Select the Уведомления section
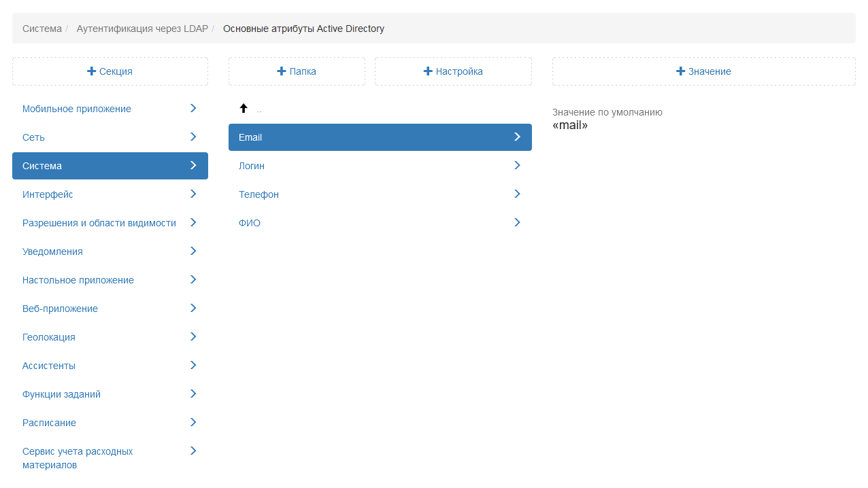The width and height of the screenshot is (868, 488). coord(52,251)
